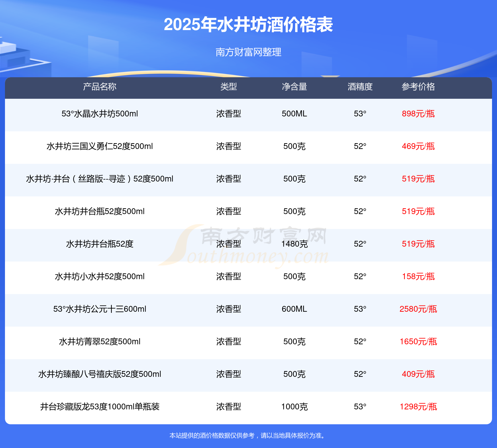The height and width of the screenshot is (448, 497).
Task: Select the net content 1000克
Action: pos(294,407)
